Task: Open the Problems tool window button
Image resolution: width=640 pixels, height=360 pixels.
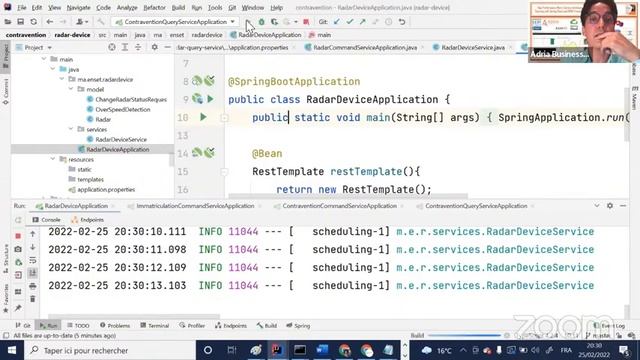Action: [115, 325]
